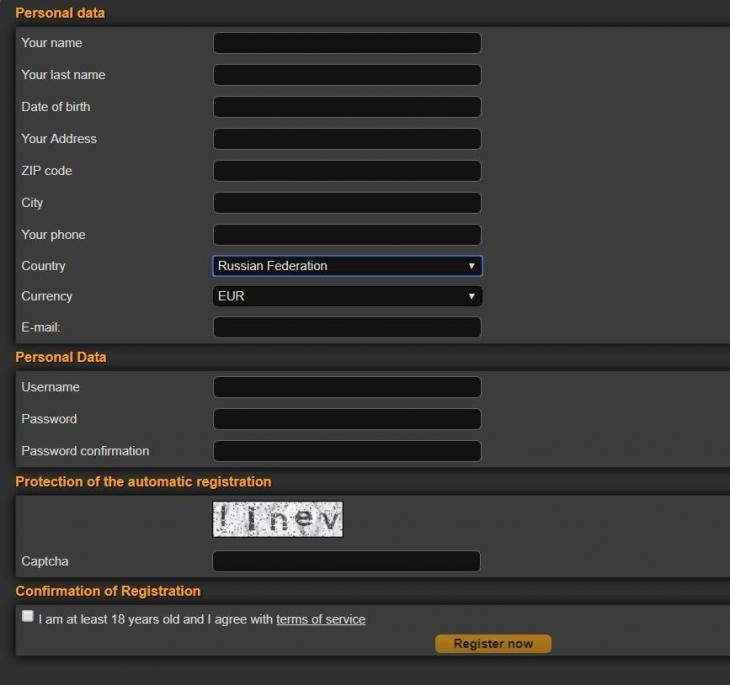Focus the Captcha answer input field

pos(346,561)
